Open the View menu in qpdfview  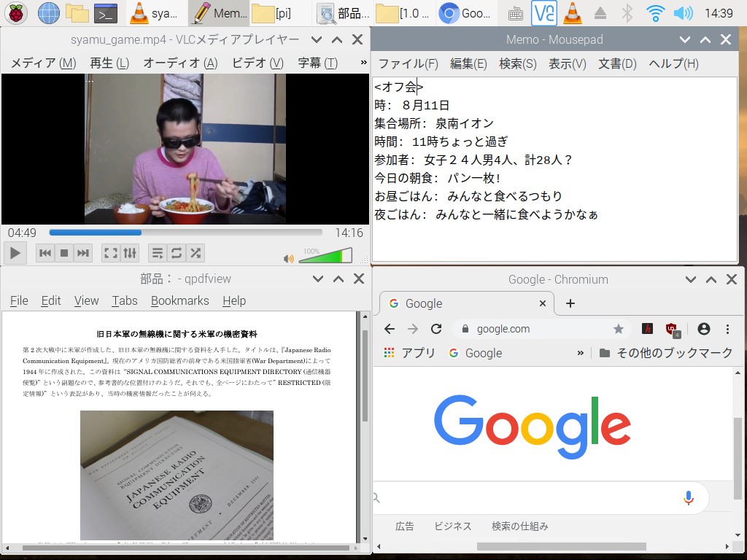[x=86, y=301]
